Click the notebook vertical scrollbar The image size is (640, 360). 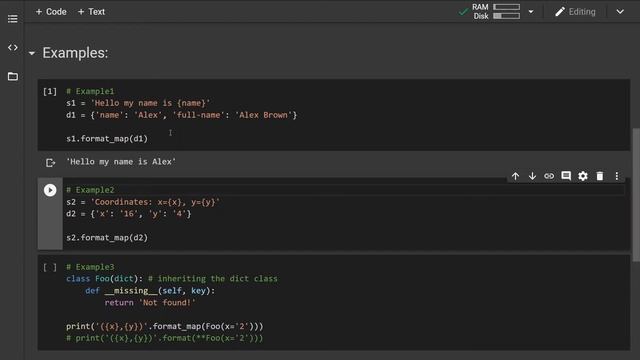(636, 195)
